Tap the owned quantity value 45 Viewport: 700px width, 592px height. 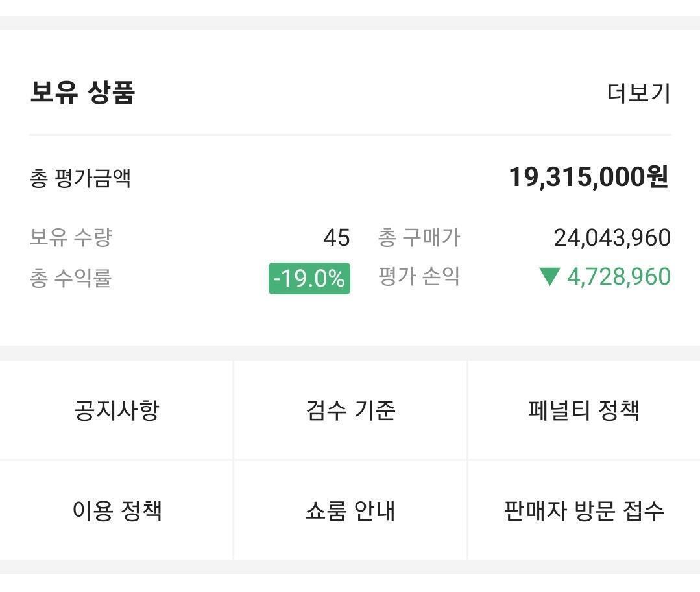(336, 238)
